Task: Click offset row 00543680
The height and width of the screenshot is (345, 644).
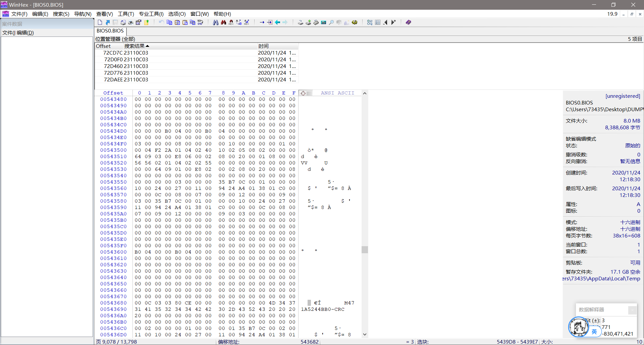Action: 113,303
